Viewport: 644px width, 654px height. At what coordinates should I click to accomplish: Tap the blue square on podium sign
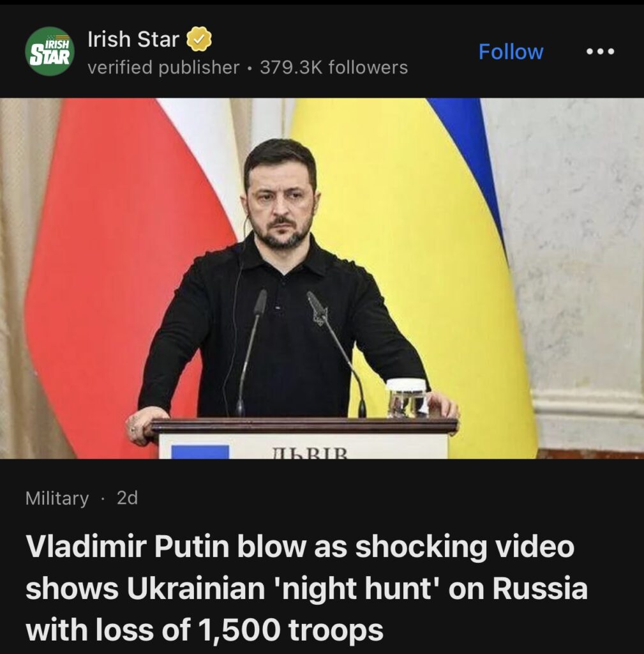pyautogui.click(x=200, y=452)
